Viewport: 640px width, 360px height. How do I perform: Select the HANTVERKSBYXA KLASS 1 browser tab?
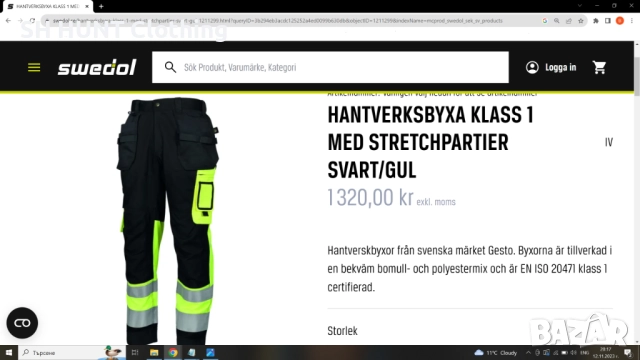47,7
